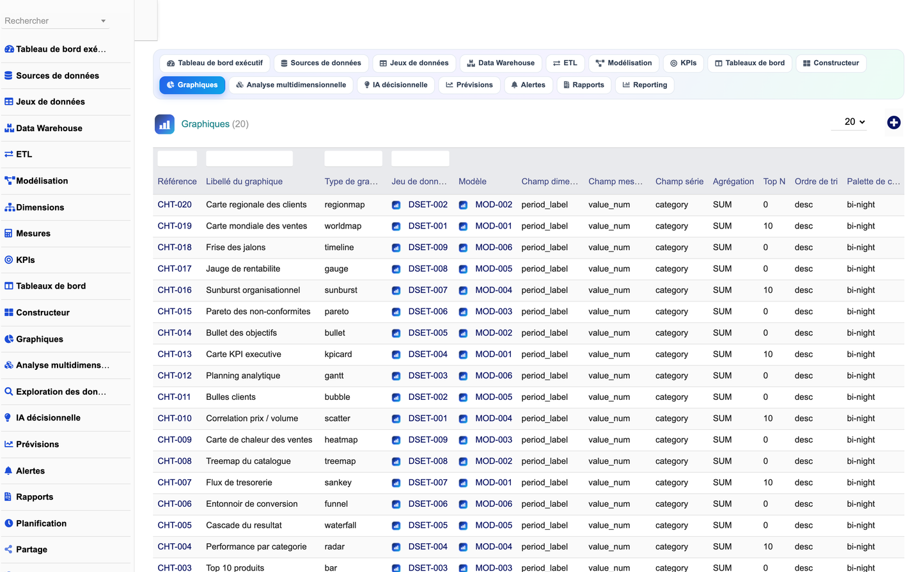Image resolution: width=924 pixels, height=572 pixels.
Task: Click the Alertes bell icon in sidebar
Action: tap(9, 471)
